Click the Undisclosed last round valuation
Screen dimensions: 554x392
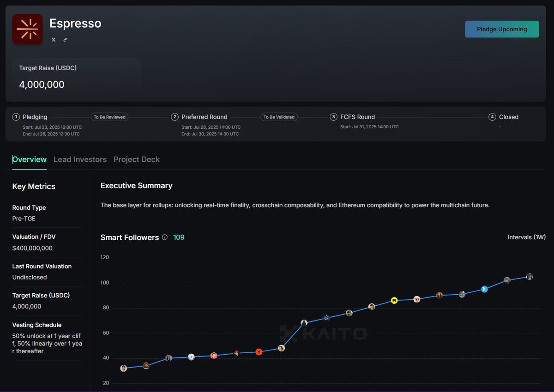(30, 277)
